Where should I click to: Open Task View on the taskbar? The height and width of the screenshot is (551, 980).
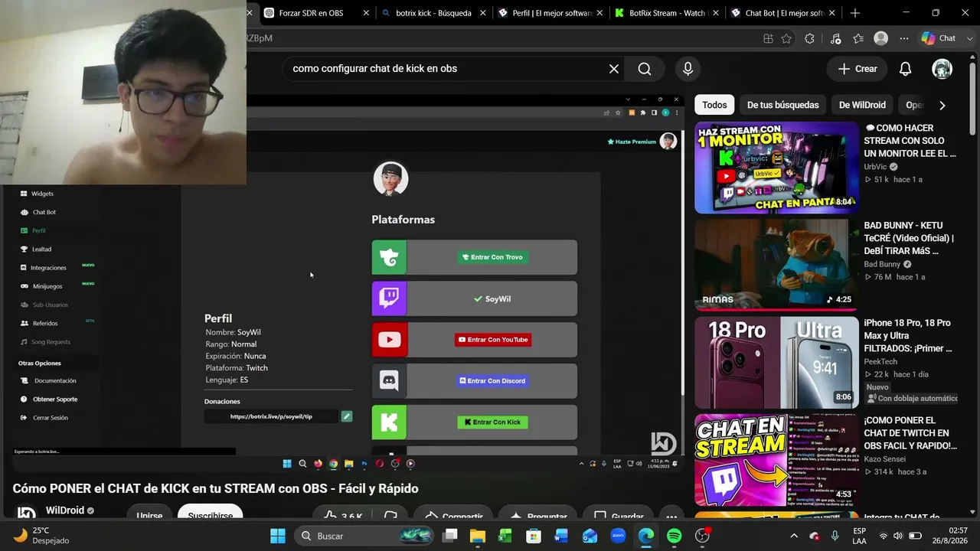[449, 536]
